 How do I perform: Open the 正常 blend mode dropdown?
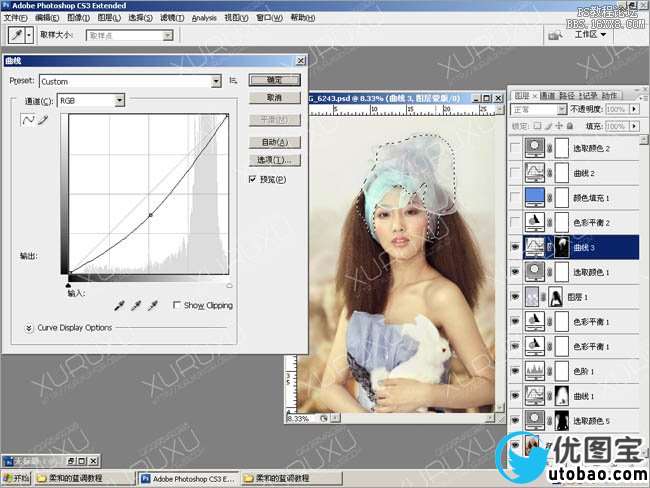coord(561,109)
